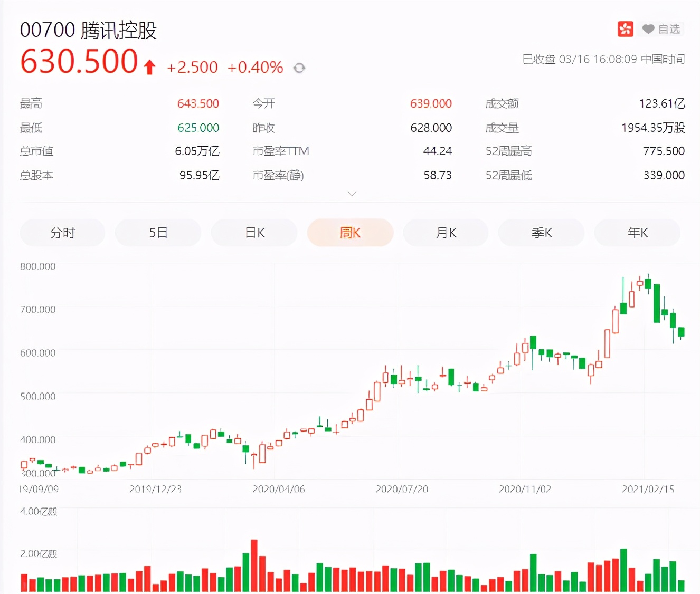The width and height of the screenshot is (700, 594).
Task: Switch to the 分时 intraday chart tab
Action: click(x=62, y=232)
